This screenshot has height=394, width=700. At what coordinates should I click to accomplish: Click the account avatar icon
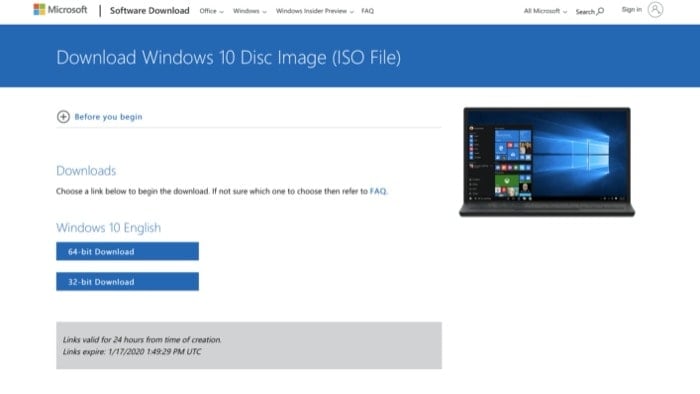pos(655,9)
